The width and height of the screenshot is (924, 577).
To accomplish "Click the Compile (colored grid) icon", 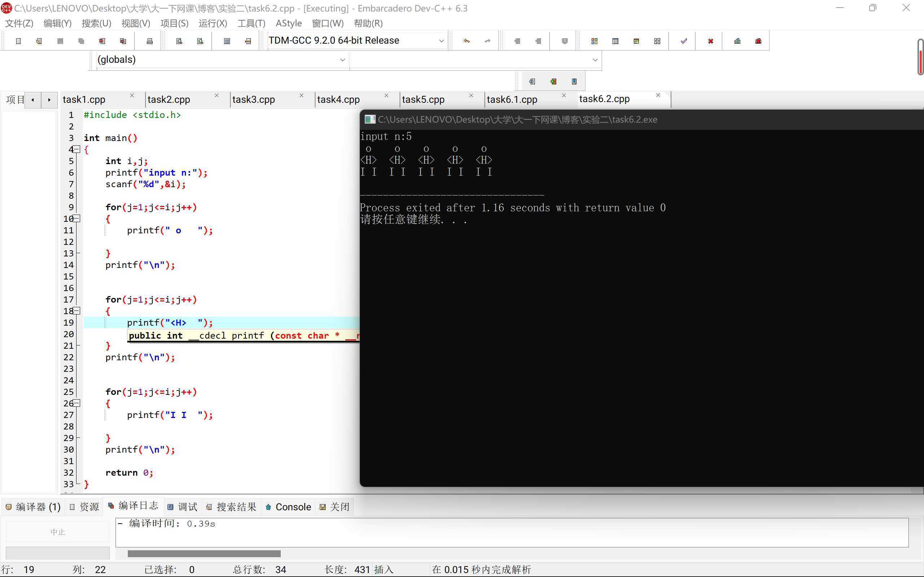I will [x=594, y=41].
